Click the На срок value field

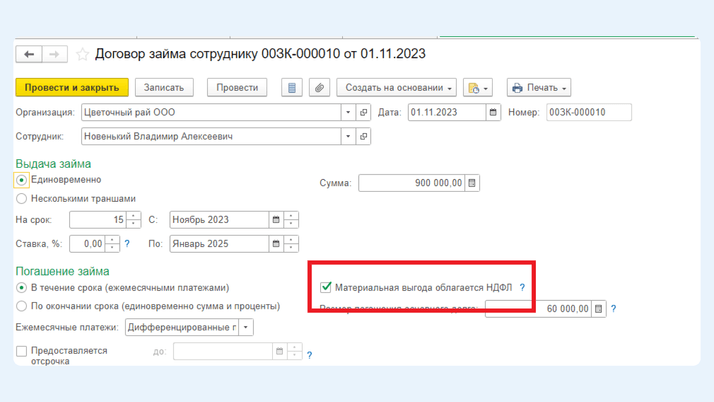coord(98,220)
